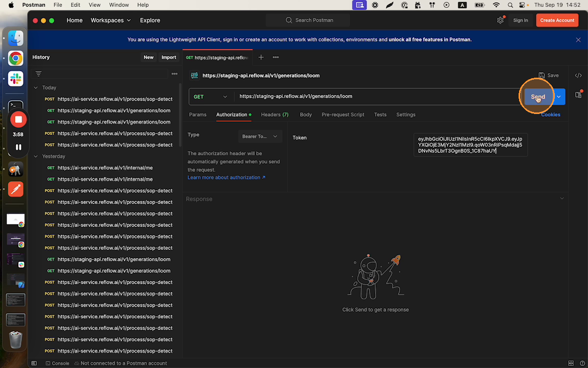Image resolution: width=588 pixels, height=368 pixels.
Task: Click the Send button
Action: coord(538,97)
